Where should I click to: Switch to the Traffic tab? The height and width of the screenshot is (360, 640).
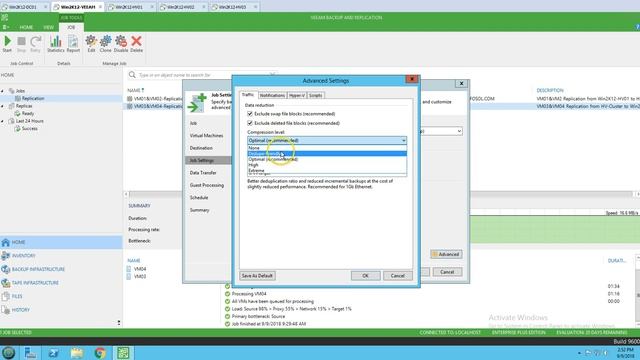coord(248,95)
